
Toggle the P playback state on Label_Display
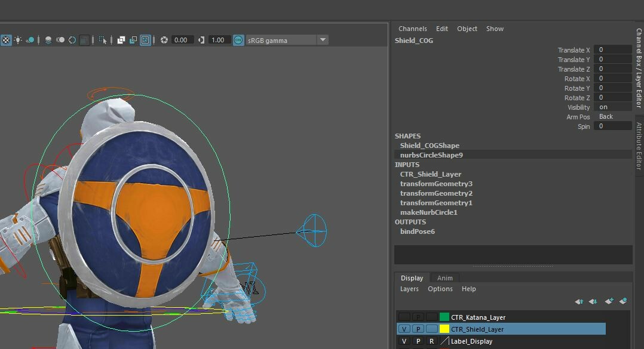click(x=418, y=341)
